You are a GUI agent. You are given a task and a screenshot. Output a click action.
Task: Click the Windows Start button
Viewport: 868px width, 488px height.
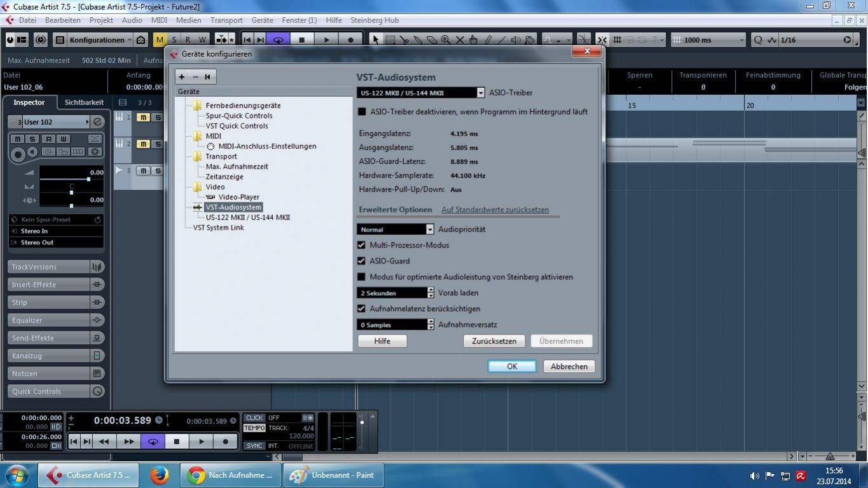(x=17, y=475)
